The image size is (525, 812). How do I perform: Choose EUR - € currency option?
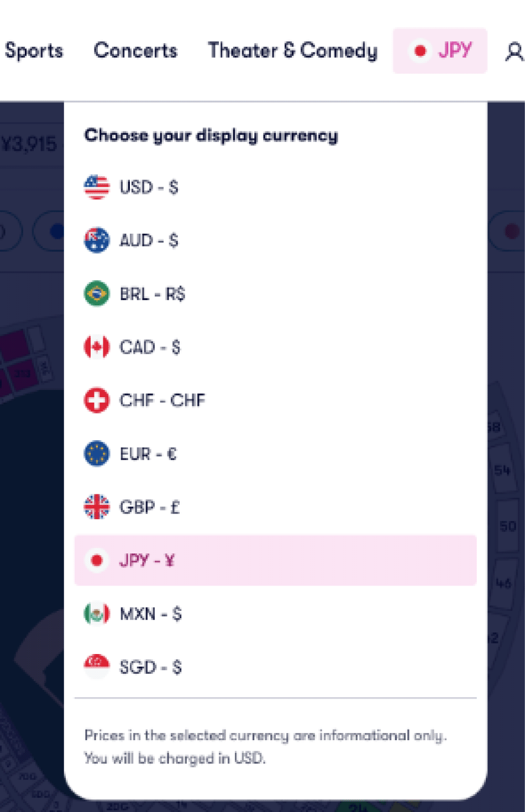tap(275, 454)
